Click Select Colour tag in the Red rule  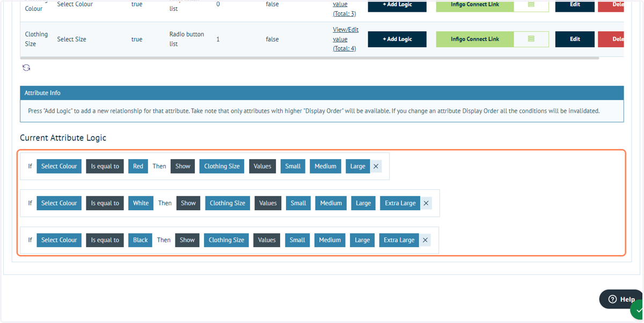(x=59, y=166)
